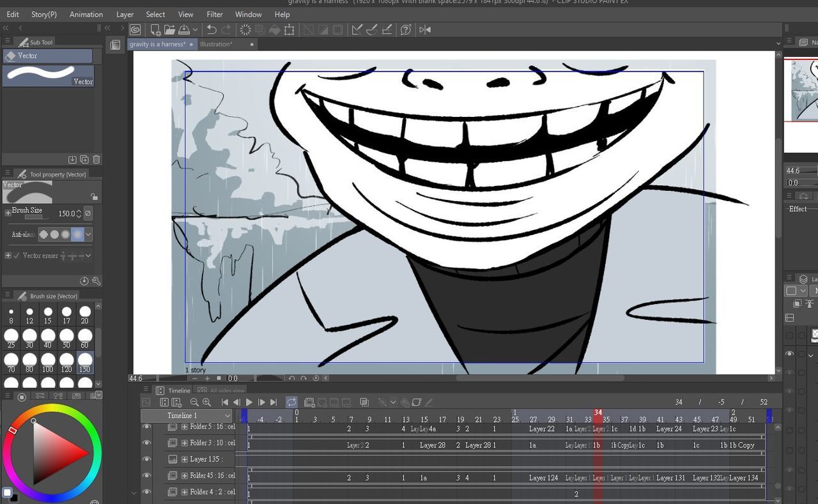Select the Vector sub tool brush
Viewport: 818px width, 504px height.
[49, 75]
